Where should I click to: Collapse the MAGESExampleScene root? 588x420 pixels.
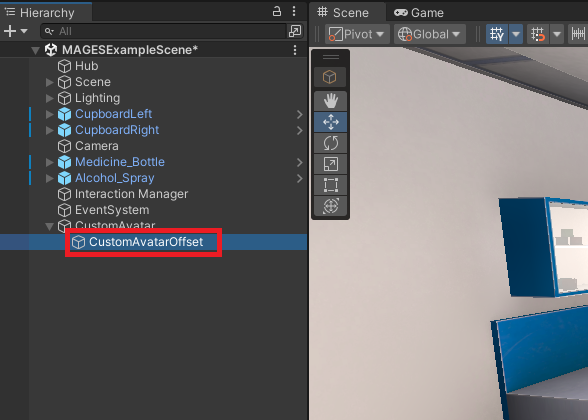36,50
